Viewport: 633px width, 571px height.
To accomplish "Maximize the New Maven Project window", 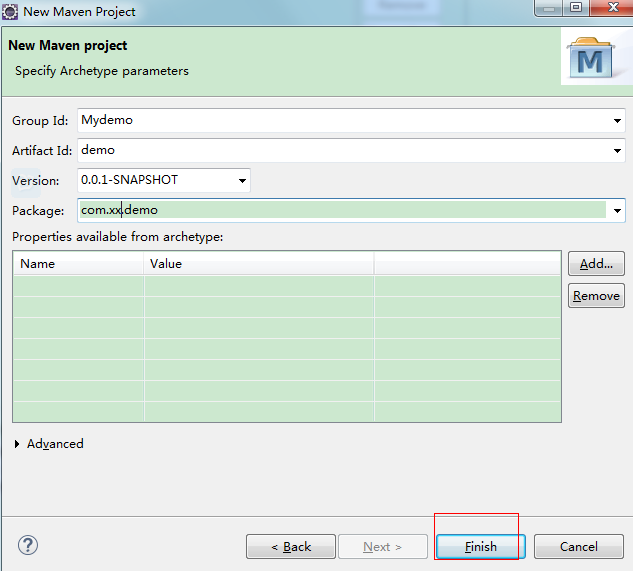I will click(x=576, y=7).
